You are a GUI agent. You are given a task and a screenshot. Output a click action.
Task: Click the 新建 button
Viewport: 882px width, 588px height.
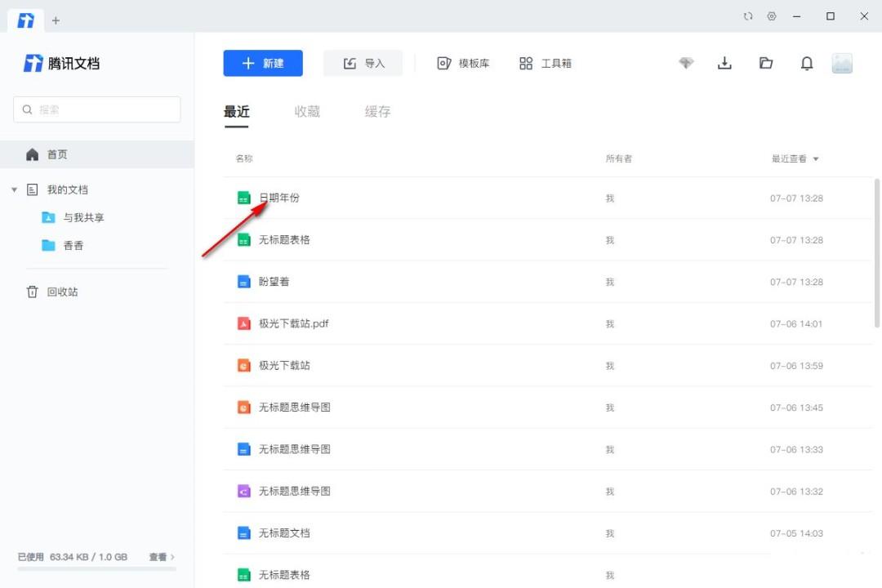[263, 64]
